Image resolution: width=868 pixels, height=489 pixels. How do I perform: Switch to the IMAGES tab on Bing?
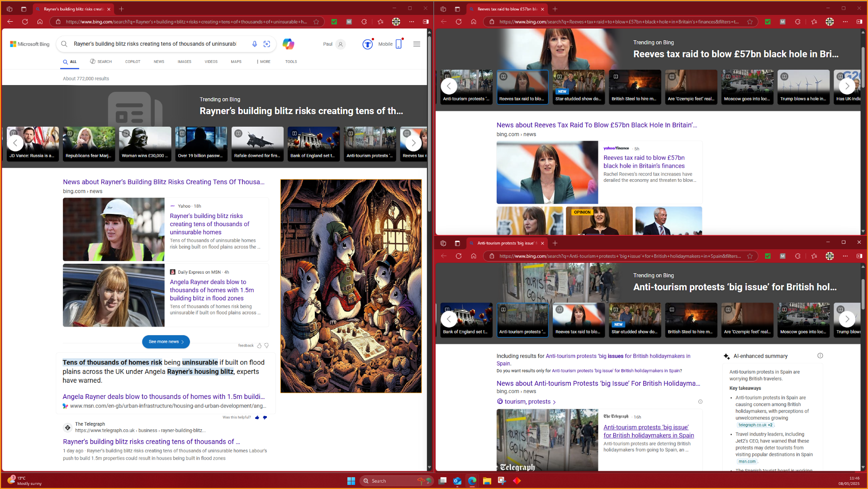click(x=184, y=62)
